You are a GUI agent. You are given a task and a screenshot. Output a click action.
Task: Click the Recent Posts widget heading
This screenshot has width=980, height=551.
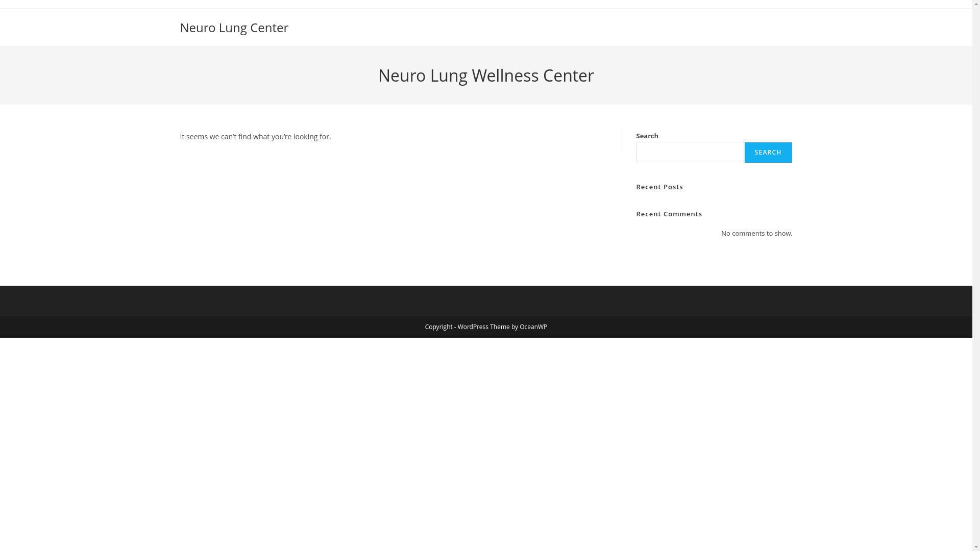click(x=659, y=187)
